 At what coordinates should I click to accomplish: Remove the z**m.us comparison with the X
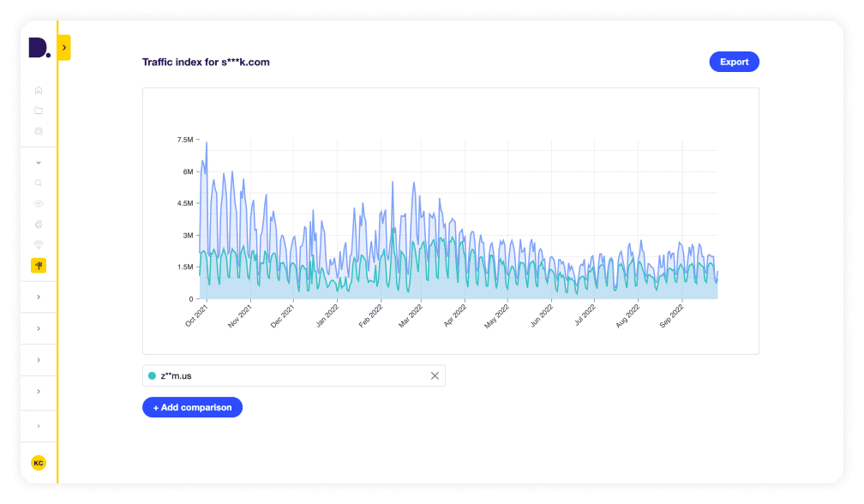pyautogui.click(x=435, y=375)
